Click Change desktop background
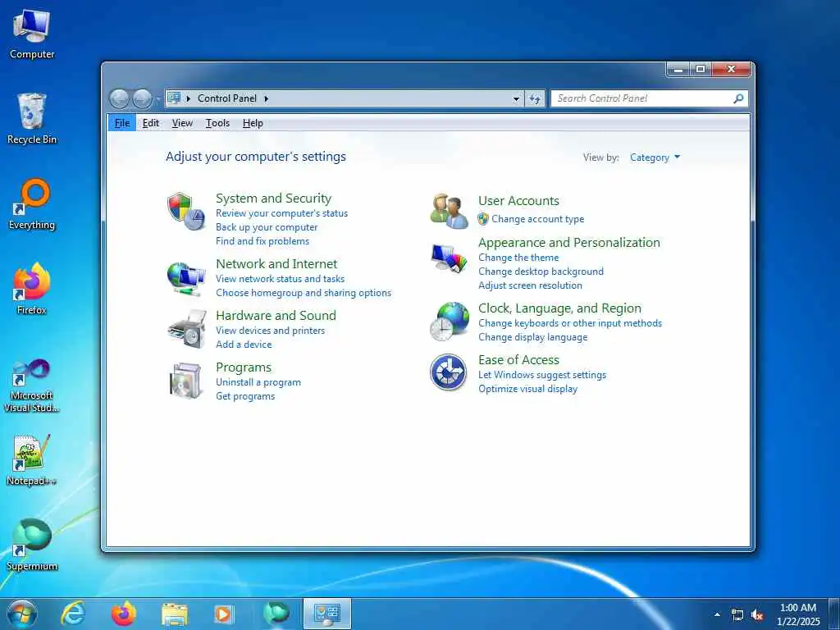 pyautogui.click(x=541, y=272)
